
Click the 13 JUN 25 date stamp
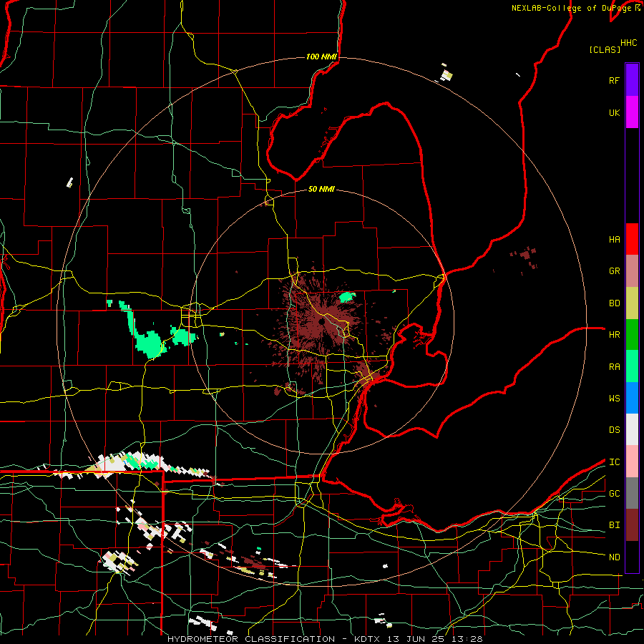[416, 639]
